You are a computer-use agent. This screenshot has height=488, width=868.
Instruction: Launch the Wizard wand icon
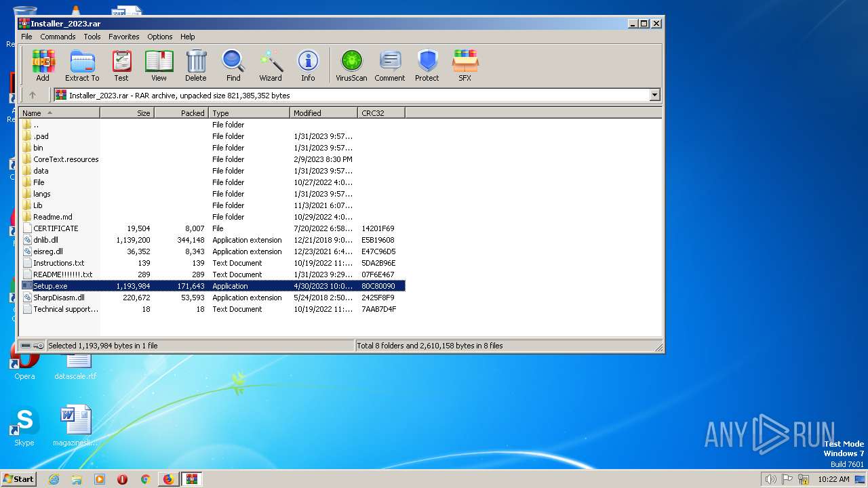271,66
